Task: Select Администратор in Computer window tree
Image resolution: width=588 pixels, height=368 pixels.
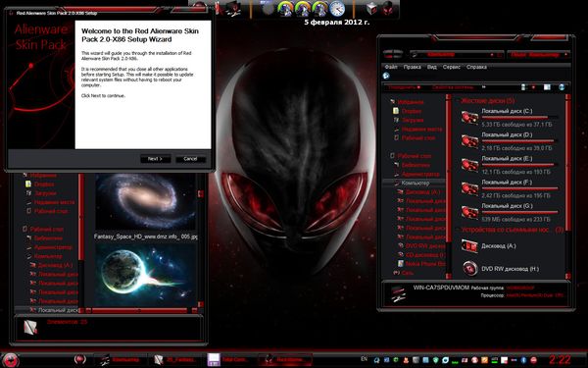Action: tap(420, 175)
